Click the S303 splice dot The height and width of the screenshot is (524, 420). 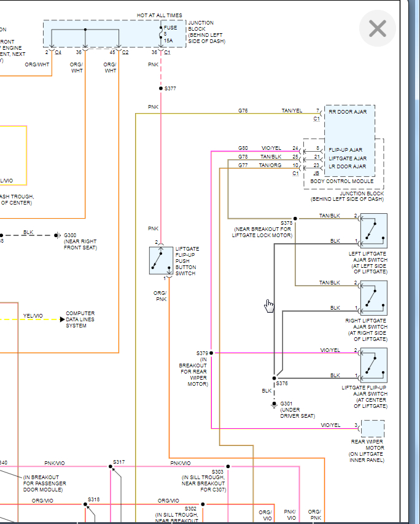228,466
